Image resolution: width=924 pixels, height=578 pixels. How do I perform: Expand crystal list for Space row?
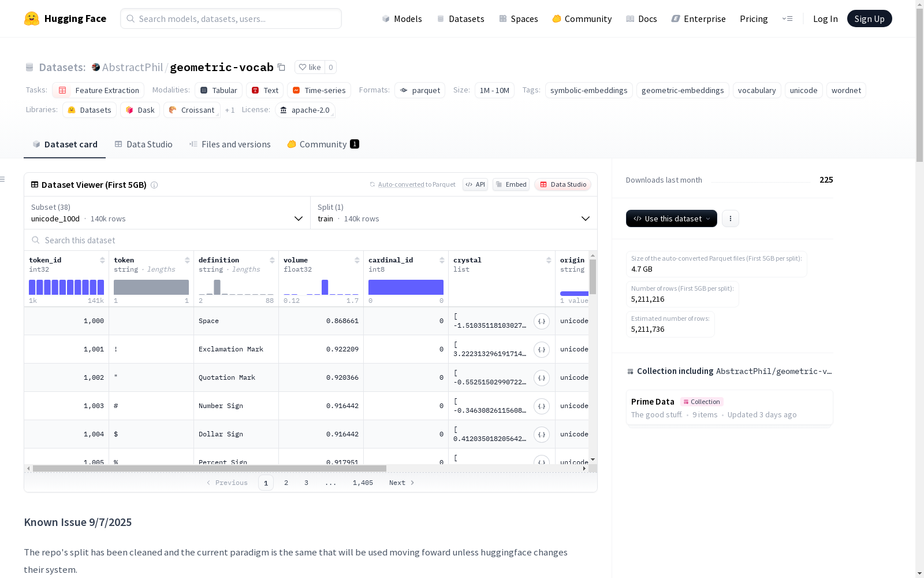pyautogui.click(x=542, y=321)
